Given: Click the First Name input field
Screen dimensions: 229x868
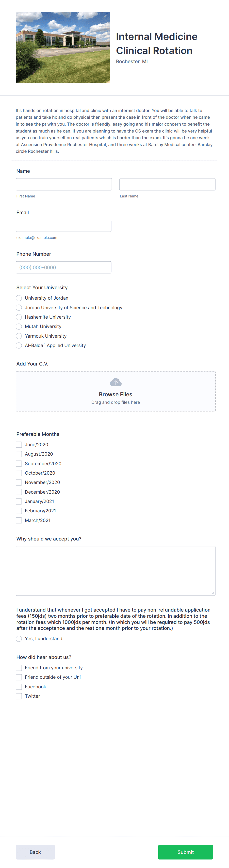Looking at the screenshot, I should tap(64, 184).
